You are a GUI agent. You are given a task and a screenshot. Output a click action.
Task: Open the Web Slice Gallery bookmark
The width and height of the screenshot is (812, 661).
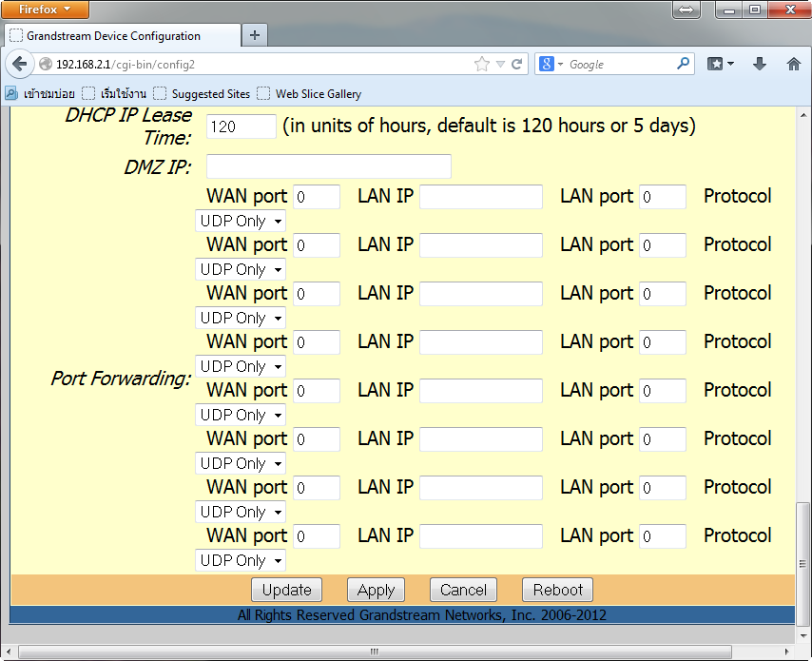pyautogui.click(x=309, y=94)
